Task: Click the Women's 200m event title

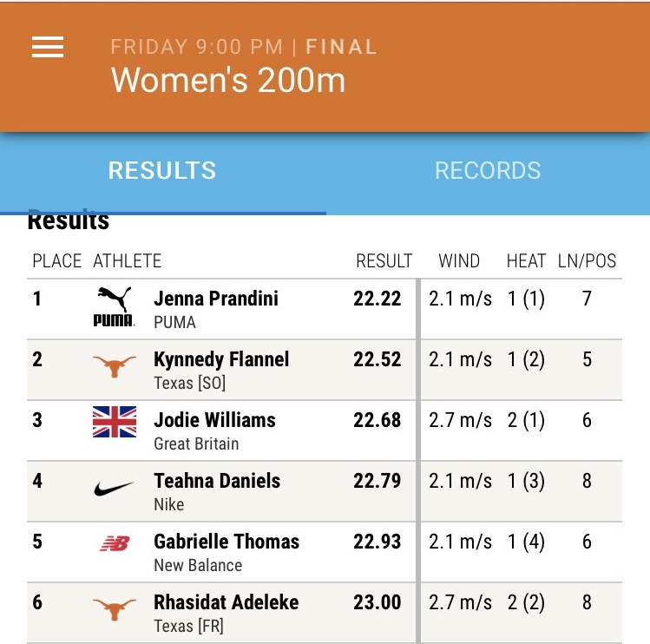Action: (228, 80)
